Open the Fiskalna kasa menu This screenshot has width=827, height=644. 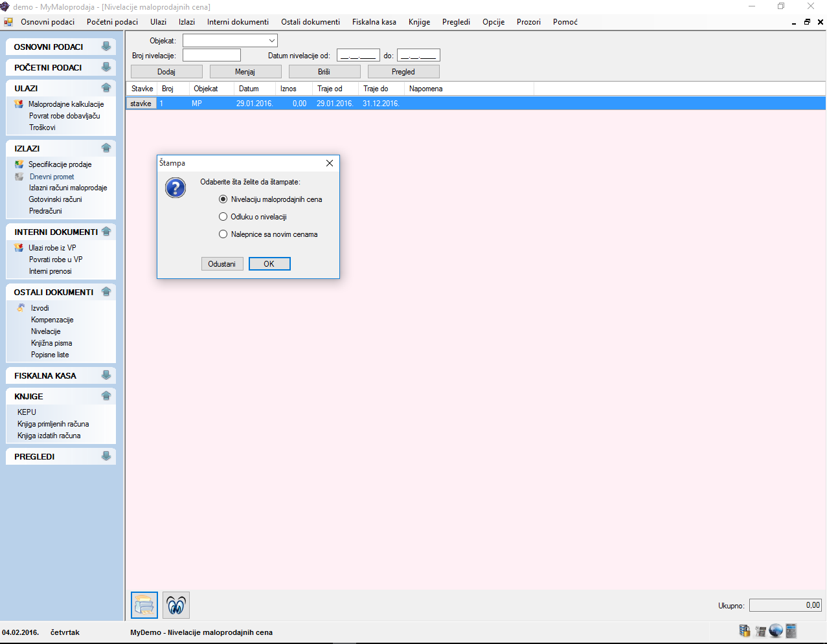[374, 22]
